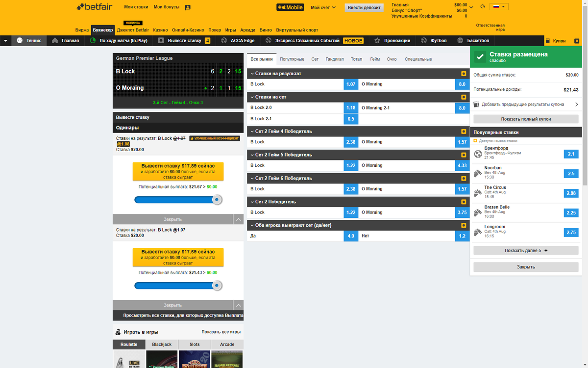Switch to the Blackjack games tab

[x=162, y=344]
